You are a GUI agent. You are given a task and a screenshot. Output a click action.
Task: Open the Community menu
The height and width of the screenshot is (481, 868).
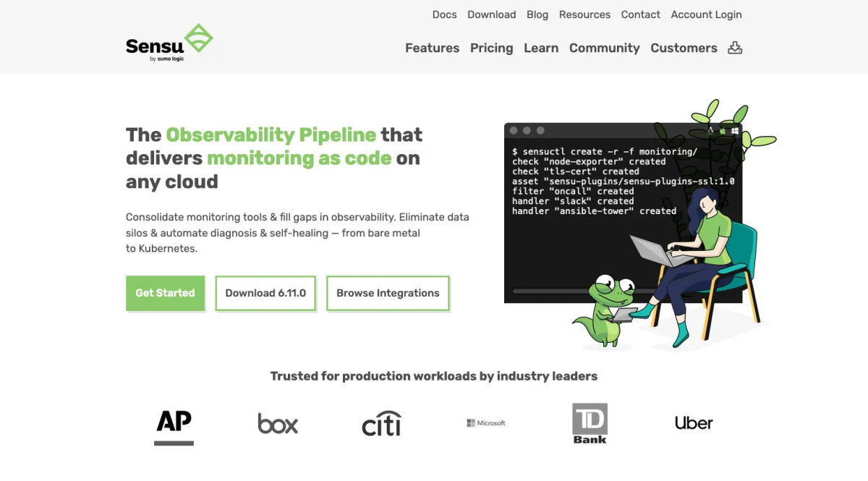(x=605, y=48)
